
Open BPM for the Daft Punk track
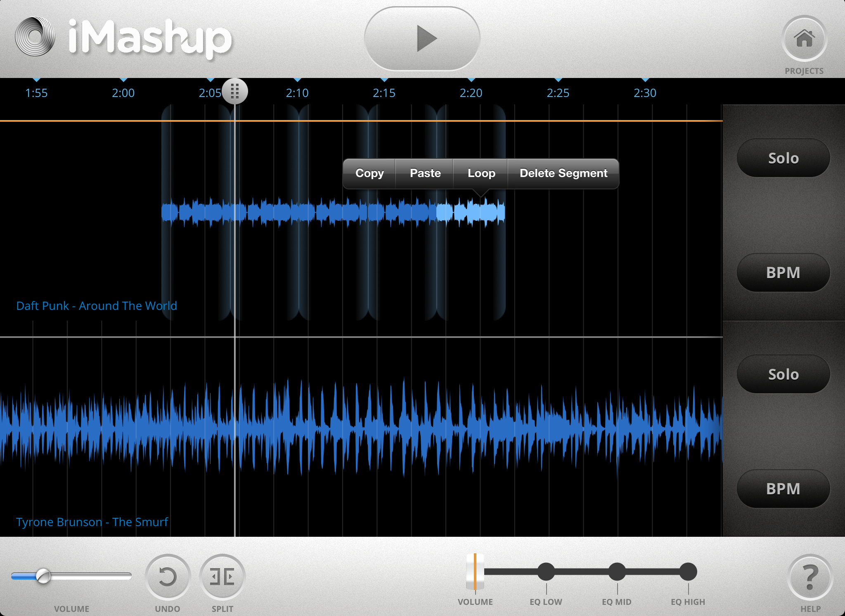tap(783, 272)
